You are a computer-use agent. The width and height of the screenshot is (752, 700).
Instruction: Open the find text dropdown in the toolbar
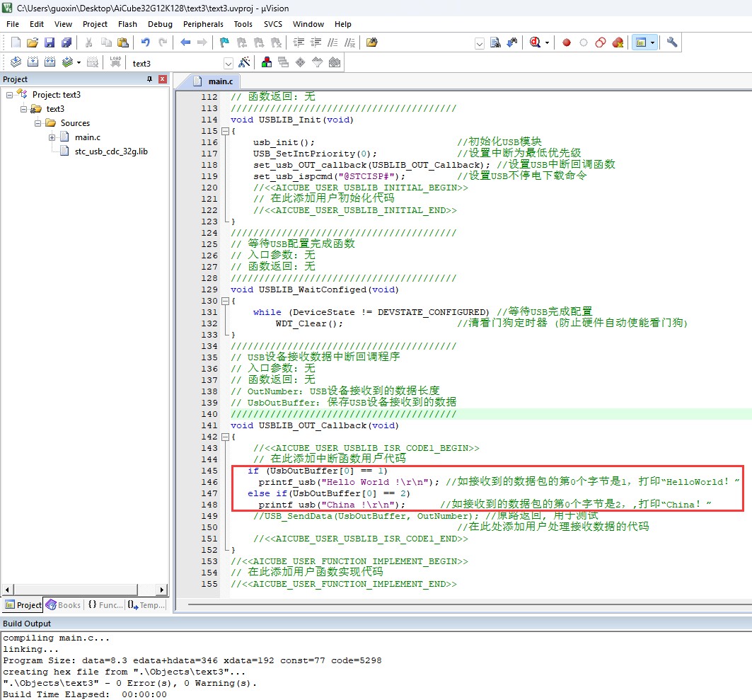click(479, 43)
